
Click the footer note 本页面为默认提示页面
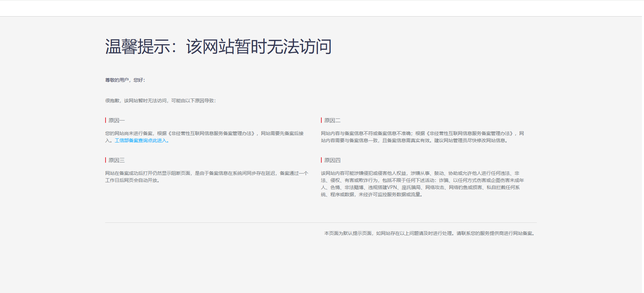pyautogui.click(x=430, y=233)
